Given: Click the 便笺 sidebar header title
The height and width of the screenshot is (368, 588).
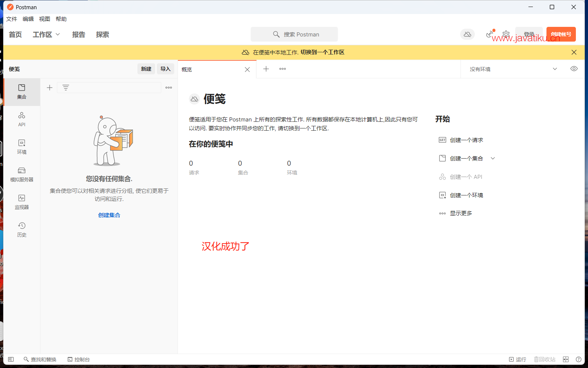Looking at the screenshot, I should (14, 69).
